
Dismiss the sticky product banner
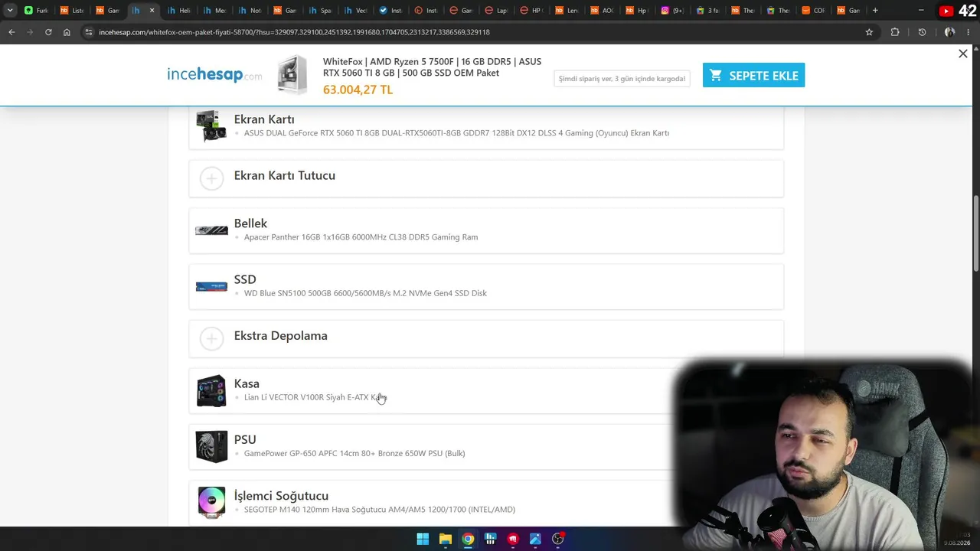coord(963,54)
